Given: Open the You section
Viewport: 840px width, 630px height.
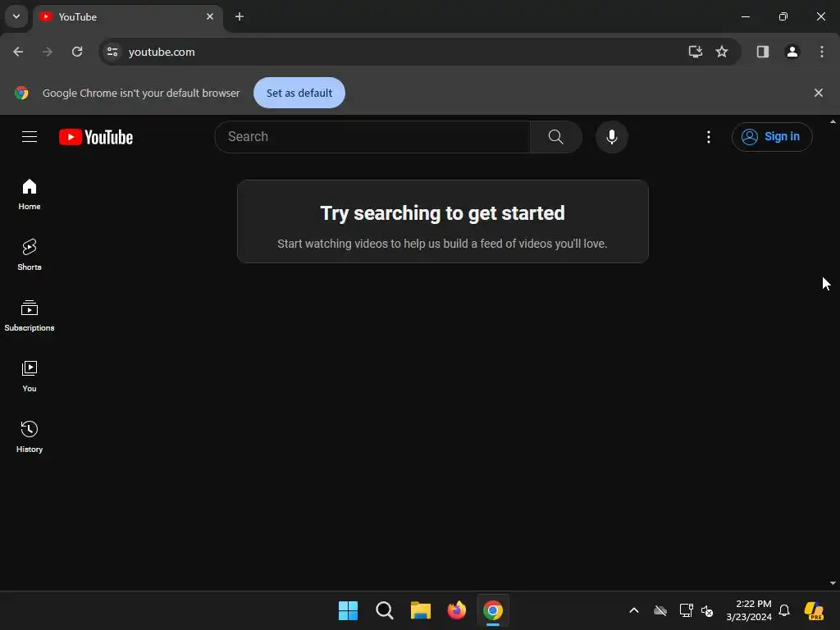Looking at the screenshot, I should click(x=30, y=377).
